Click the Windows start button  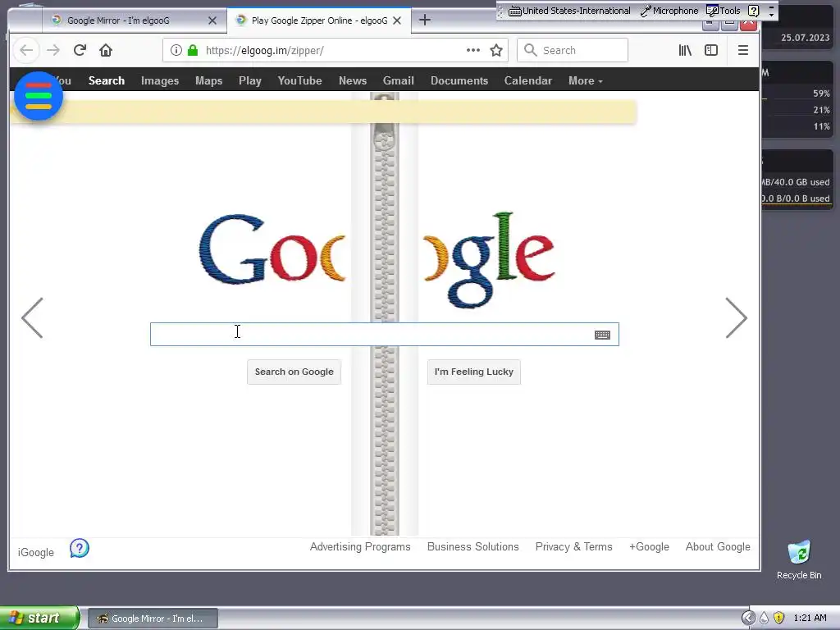click(x=39, y=618)
